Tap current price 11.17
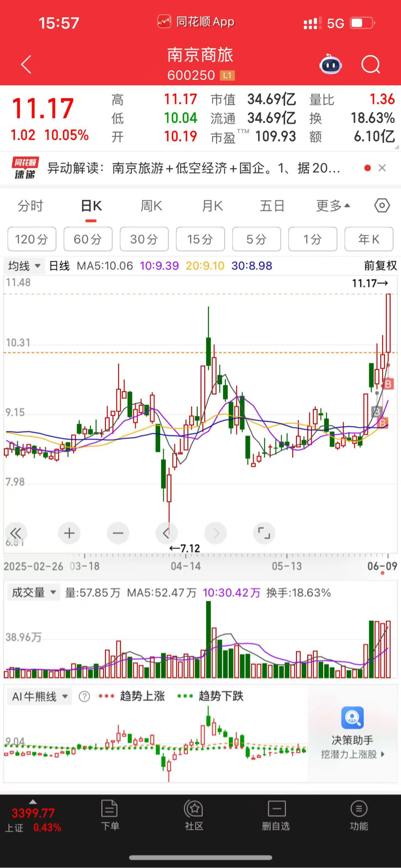Image resolution: width=401 pixels, height=868 pixels. coord(43,109)
